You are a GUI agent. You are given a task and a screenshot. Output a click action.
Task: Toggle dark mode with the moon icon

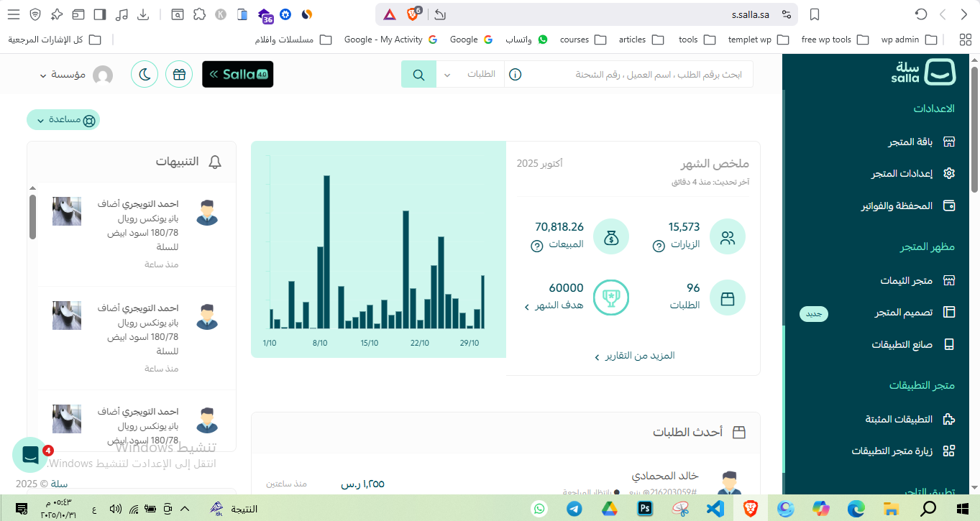[145, 74]
